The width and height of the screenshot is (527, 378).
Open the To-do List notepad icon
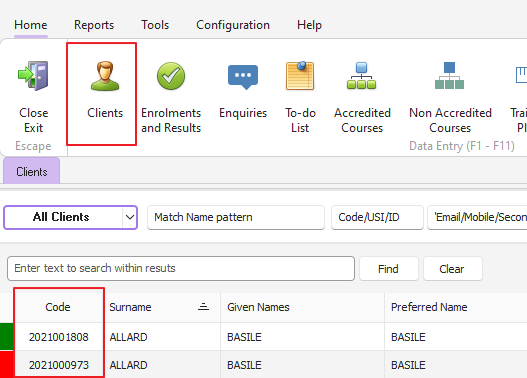click(x=300, y=76)
